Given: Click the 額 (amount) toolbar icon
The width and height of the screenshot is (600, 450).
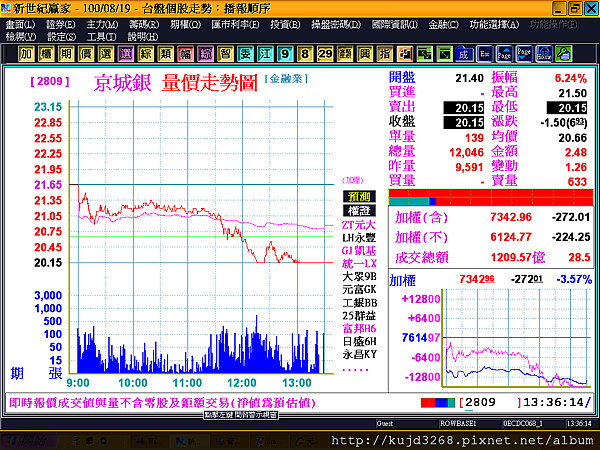Looking at the screenshot, I should coord(345,54).
